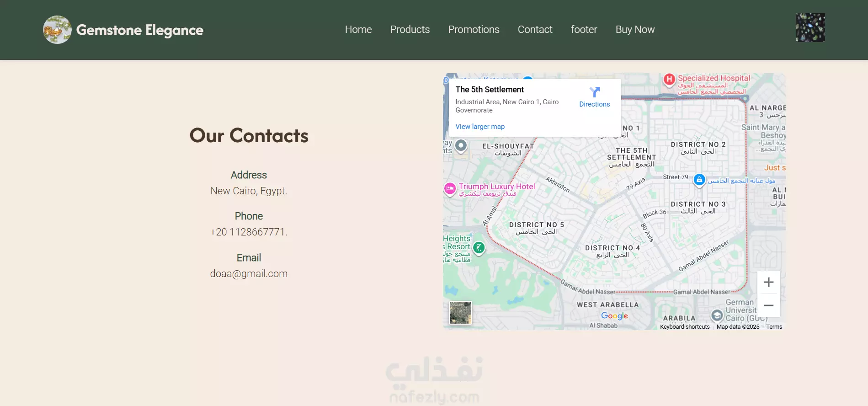Click the DISTRICT NO 2 map label
Viewport: 868px width, 406px height.
tap(698, 144)
